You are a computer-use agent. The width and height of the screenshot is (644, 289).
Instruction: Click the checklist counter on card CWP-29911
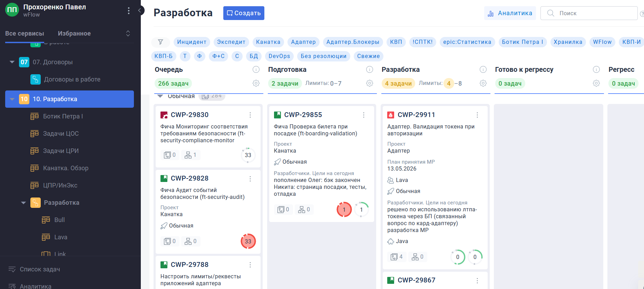[397, 257]
